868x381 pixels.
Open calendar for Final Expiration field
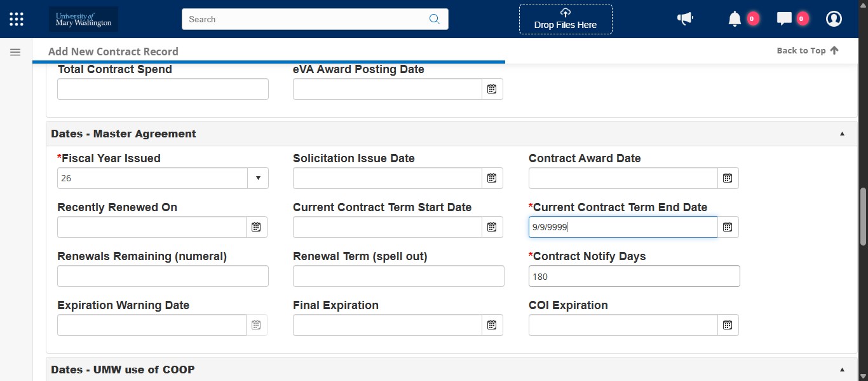[x=492, y=325]
